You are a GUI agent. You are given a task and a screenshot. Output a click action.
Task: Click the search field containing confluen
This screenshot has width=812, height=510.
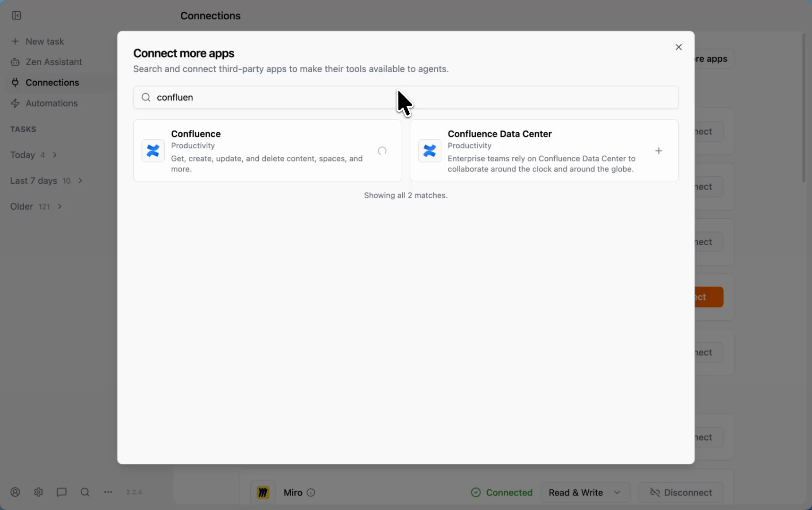pos(406,97)
